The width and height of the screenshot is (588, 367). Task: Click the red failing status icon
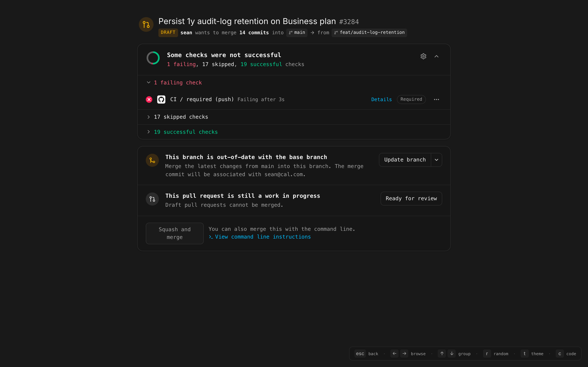click(x=149, y=99)
